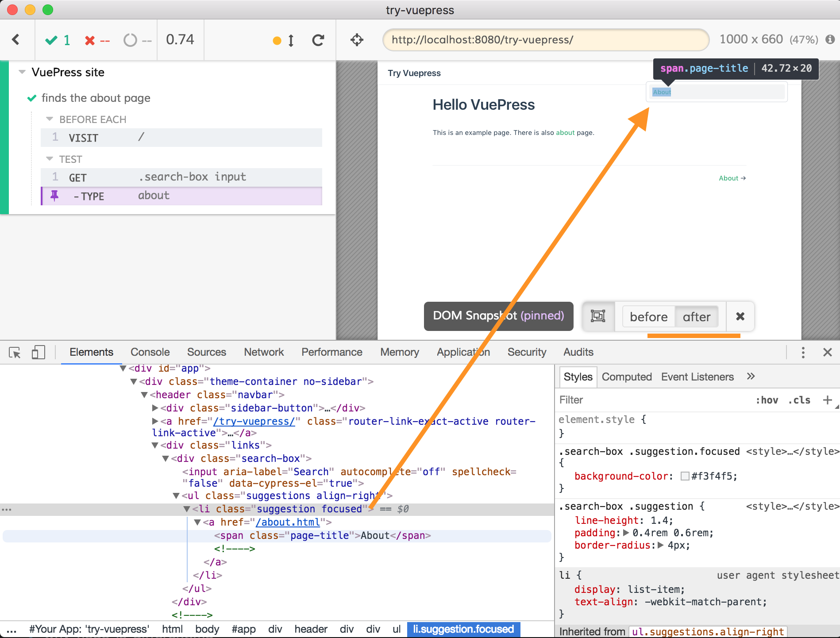The image size is (840, 638).
Task: Select the Computed sidebar tab
Action: (627, 377)
